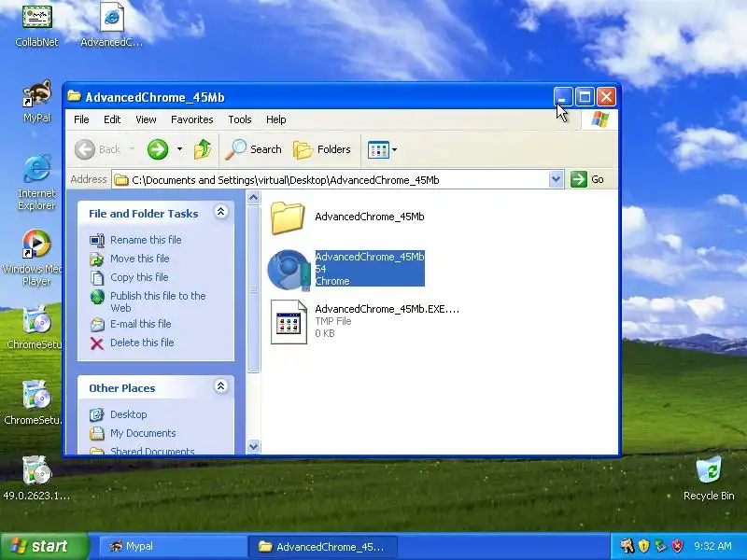Select the Internet Explorer desktop icon

pos(36,168)
